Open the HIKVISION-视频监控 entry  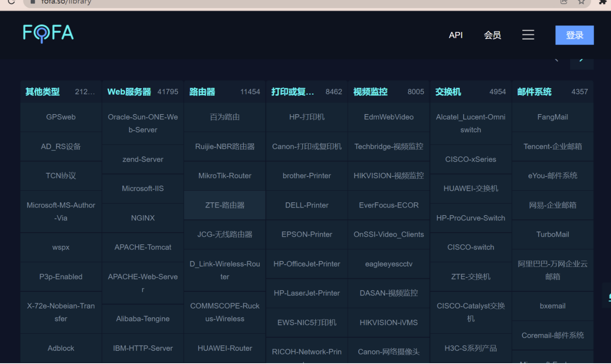(389, 176)
